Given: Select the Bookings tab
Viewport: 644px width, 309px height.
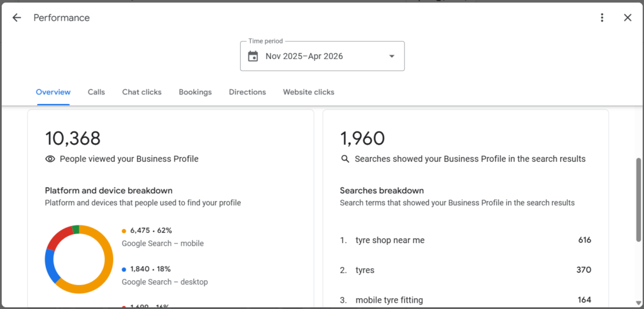Looking at the screenshot, I should point(195,92).
